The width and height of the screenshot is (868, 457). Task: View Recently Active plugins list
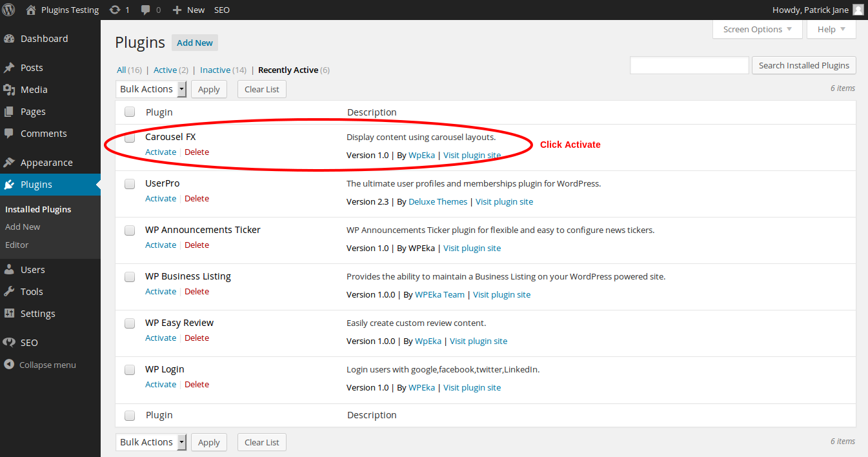point(288,70)
